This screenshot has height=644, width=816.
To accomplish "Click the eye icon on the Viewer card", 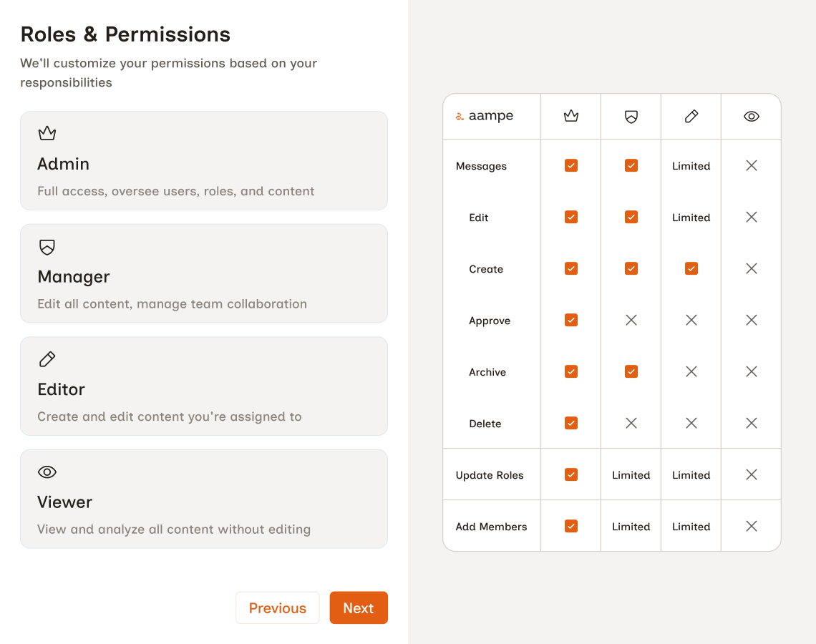I will 47,472.
